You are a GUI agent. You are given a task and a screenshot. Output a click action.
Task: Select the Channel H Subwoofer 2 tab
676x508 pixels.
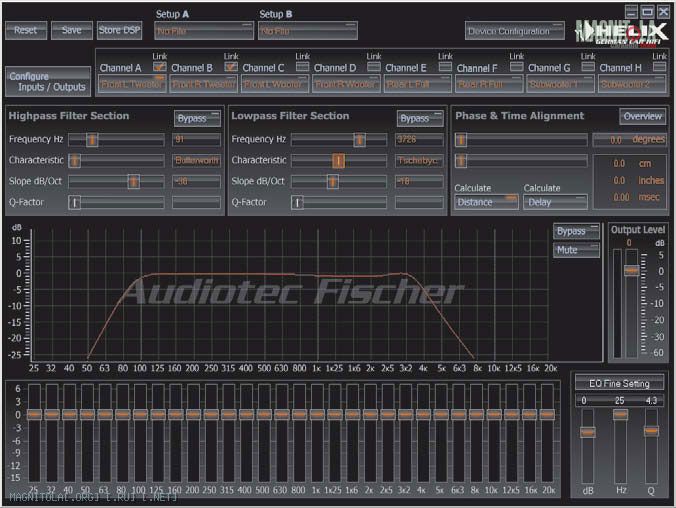pyautogui.click(x=632, y=84)
